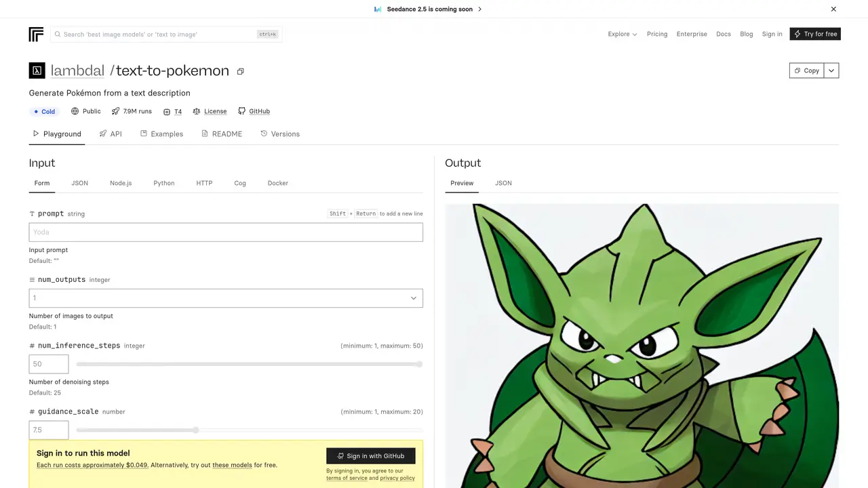Open the Seedance 2.5 coming soon announcement
The image size is (868, 488).
click(x=428, y=9)
